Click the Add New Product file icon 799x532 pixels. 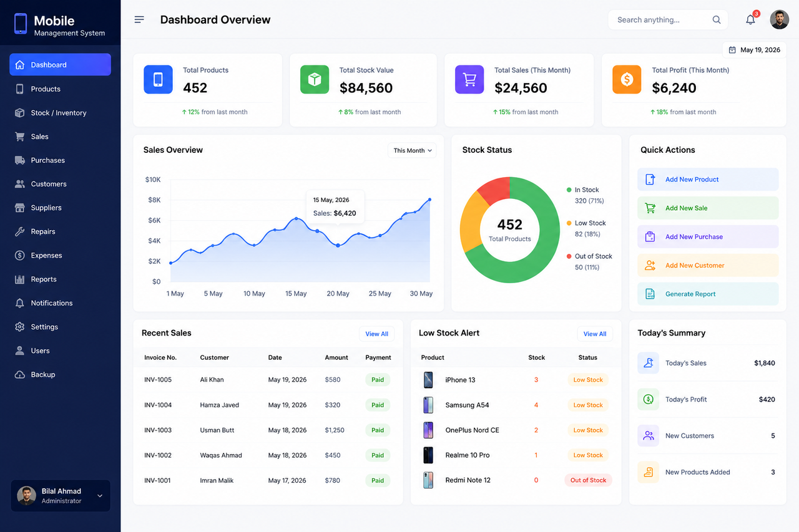pos(650,180)
